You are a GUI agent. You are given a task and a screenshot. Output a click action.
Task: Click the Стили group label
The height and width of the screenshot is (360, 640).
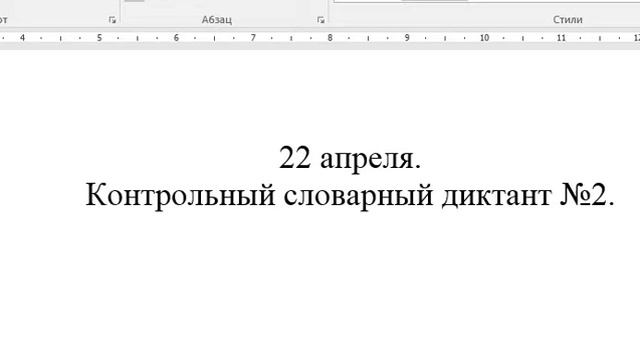click(x=568, y=20)
